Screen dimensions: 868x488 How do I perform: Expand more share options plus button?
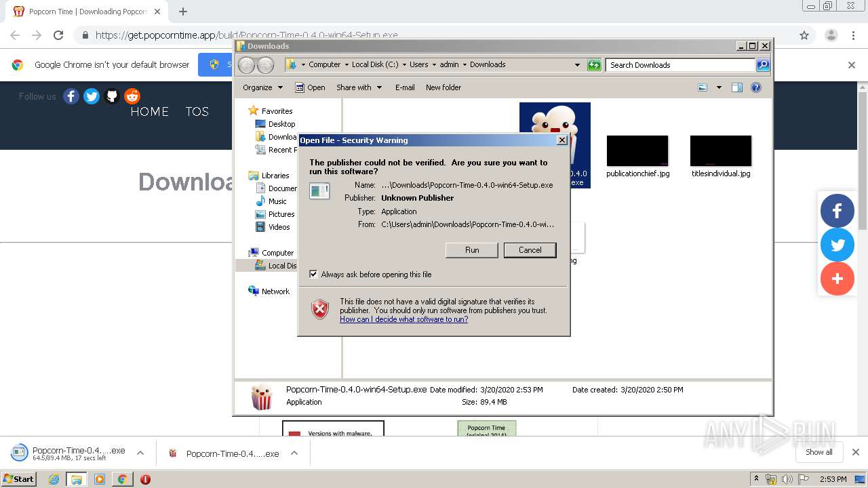click(837, 279)
